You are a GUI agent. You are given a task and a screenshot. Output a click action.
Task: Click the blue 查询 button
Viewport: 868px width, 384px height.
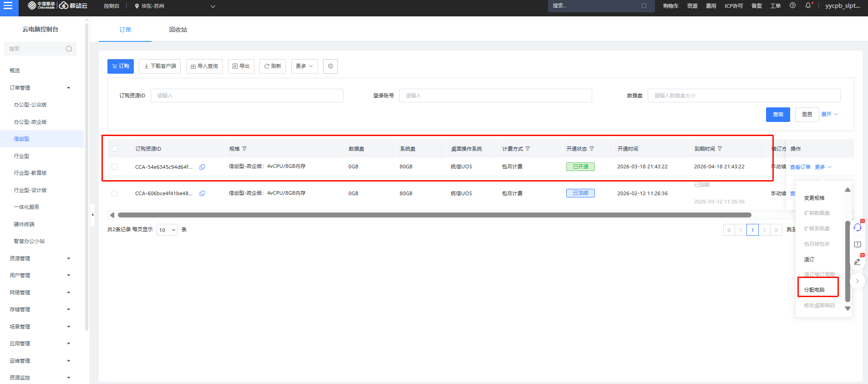pyautogui.click(x=778, y=115)
